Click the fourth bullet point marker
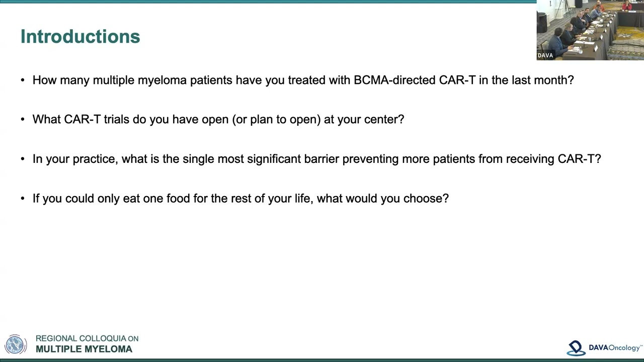The height and width of the screenshot is (362, 644). pos(23,199)
